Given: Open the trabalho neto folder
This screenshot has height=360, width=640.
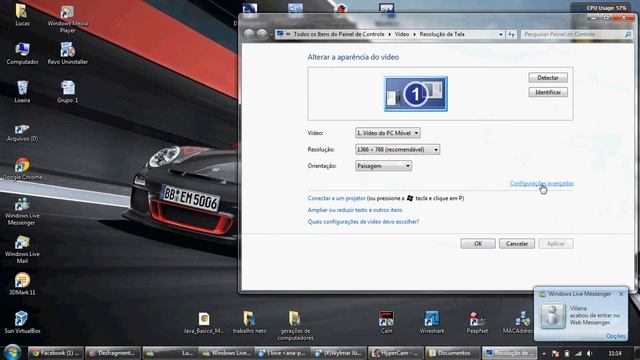Looking at the screenshot, I should click(249, 323).
